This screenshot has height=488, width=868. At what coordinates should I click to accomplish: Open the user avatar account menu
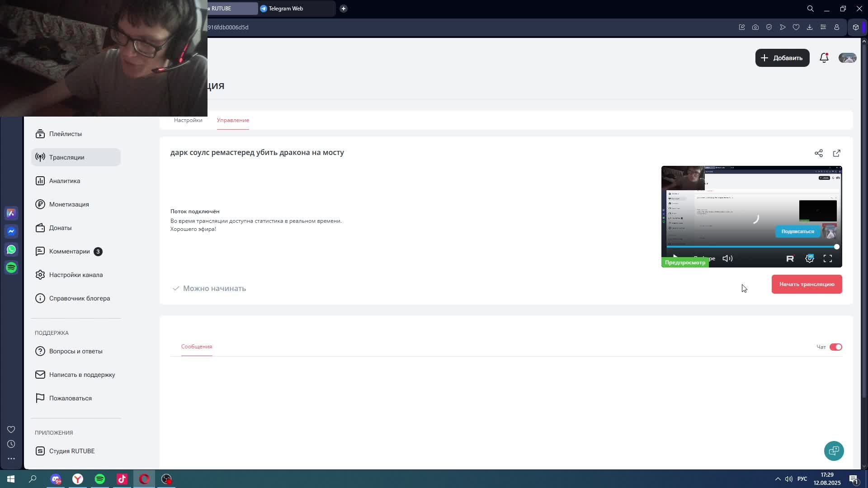pos(847,58)
